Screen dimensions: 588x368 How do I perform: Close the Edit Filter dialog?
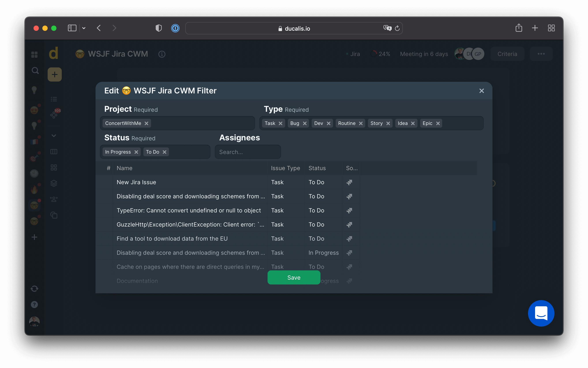pos(481,91)
